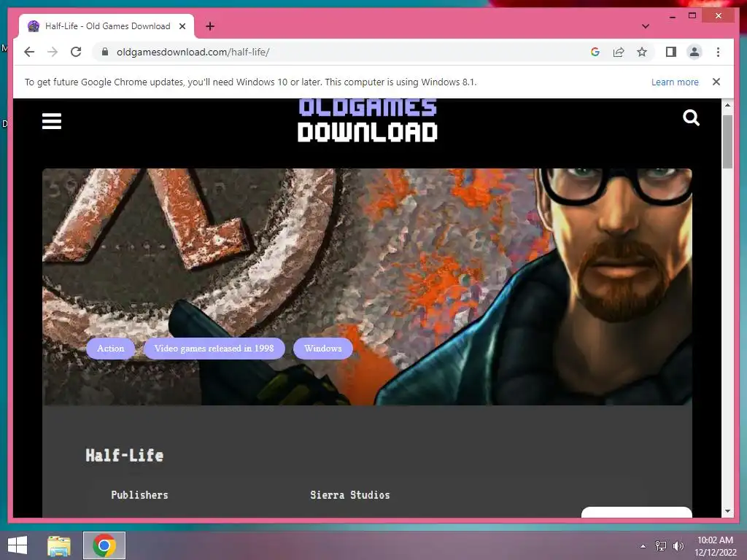Click the Half-Life banner image

point(367,287)
